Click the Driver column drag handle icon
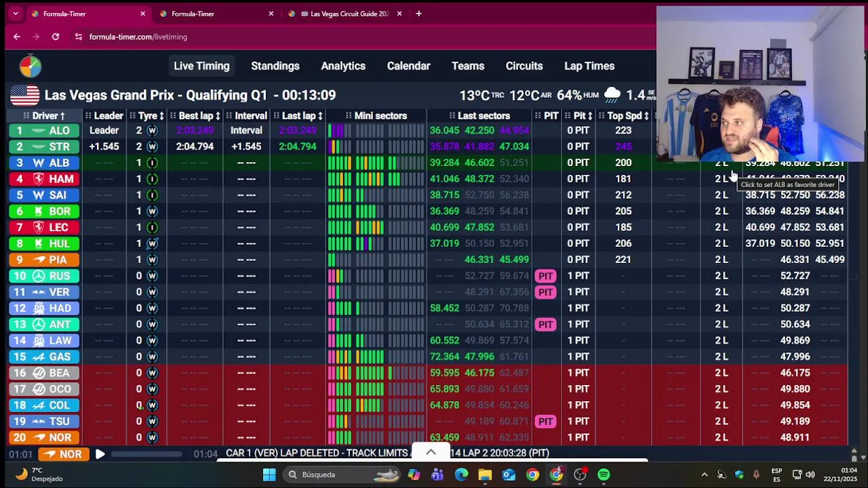The image size is (868, 488). coord(26,116)
